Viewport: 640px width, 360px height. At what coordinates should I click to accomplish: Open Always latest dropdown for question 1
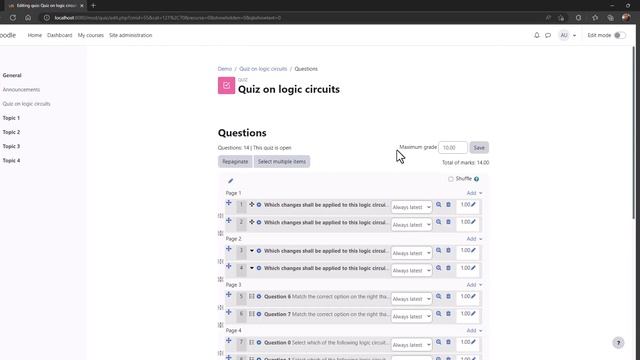point(411,207)
